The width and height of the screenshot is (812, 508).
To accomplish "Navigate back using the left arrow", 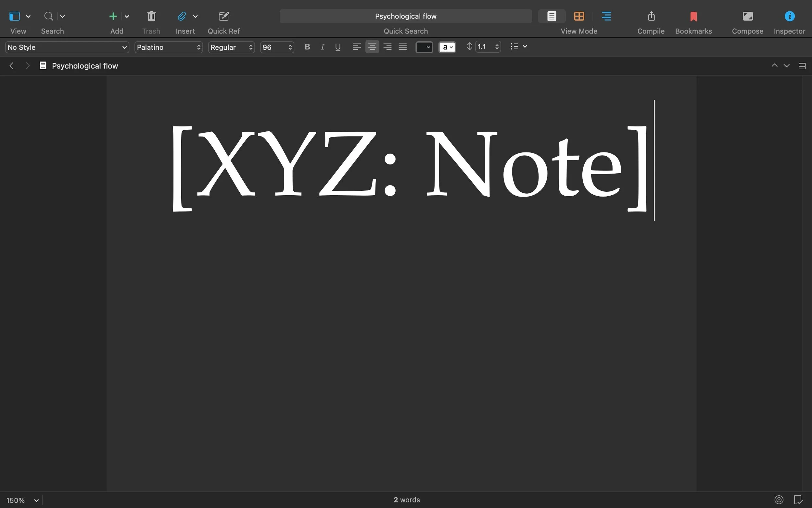I will (11, 66).
